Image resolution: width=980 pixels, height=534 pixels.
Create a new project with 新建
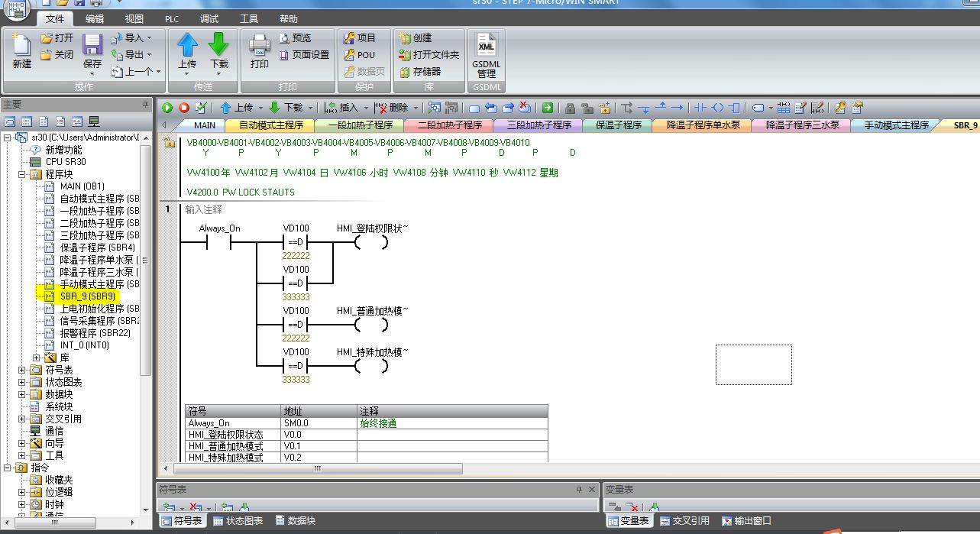point(22,49)
